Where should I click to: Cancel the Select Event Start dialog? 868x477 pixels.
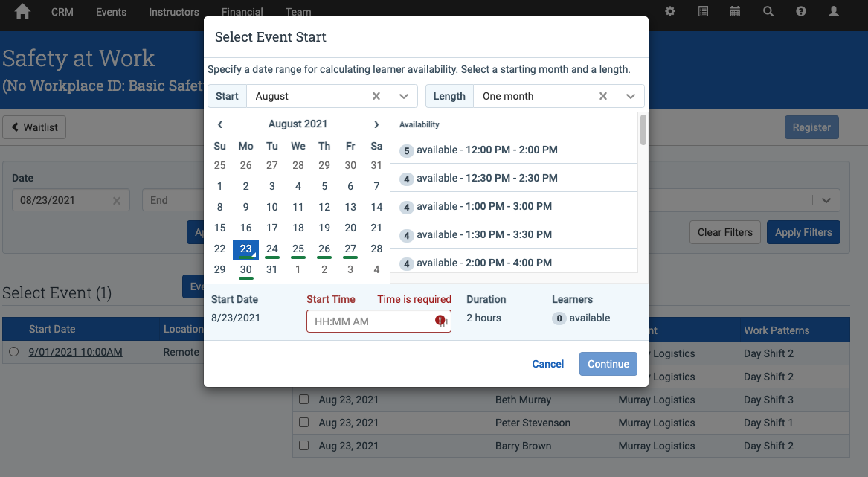(547, 364)
